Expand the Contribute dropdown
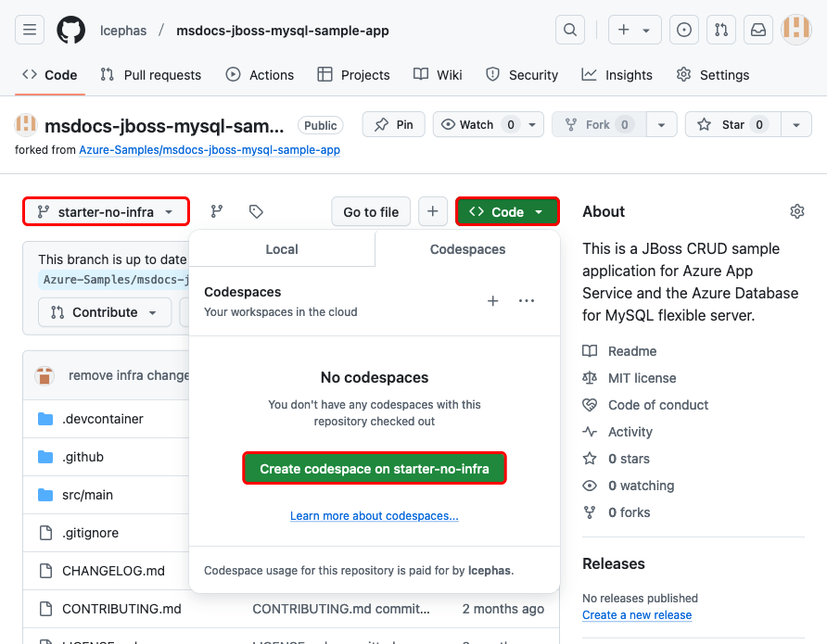Image resolution: width=827 pixels, height=644 pixels. [104, 312]
